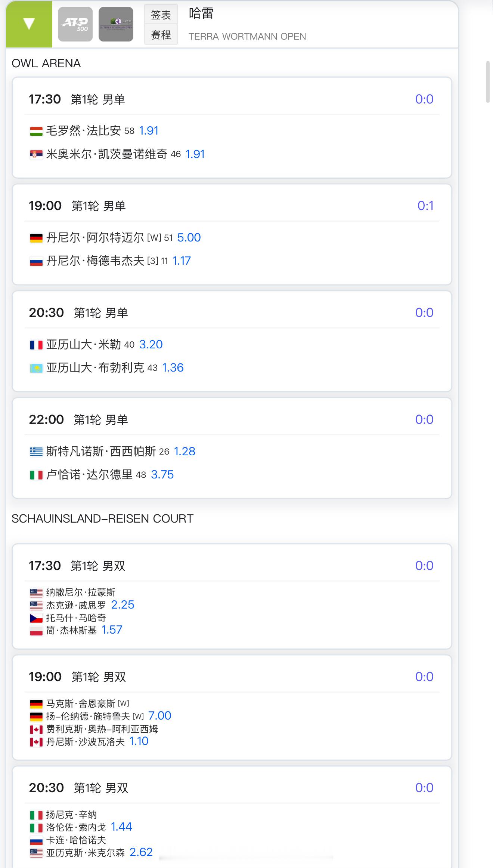This screenshot has height=868, width=493.
Task: Open 20:30 doubles match 0:0 score
Action: point(424,788)
